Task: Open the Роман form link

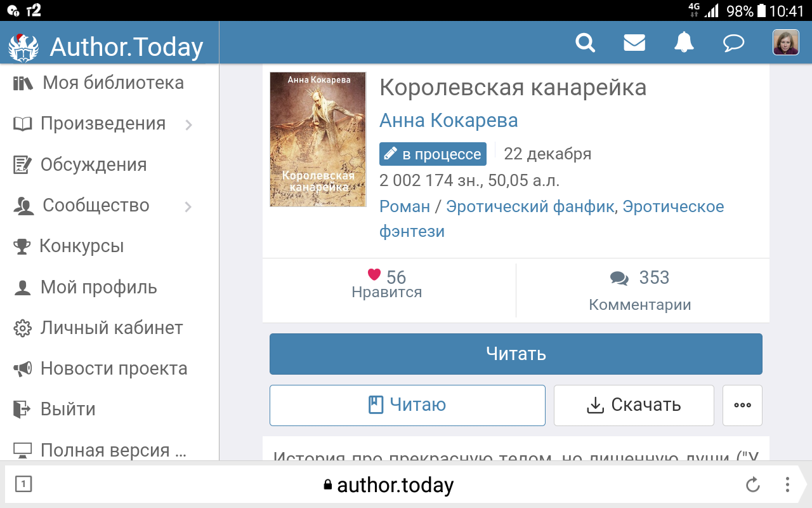Action: 405,206
